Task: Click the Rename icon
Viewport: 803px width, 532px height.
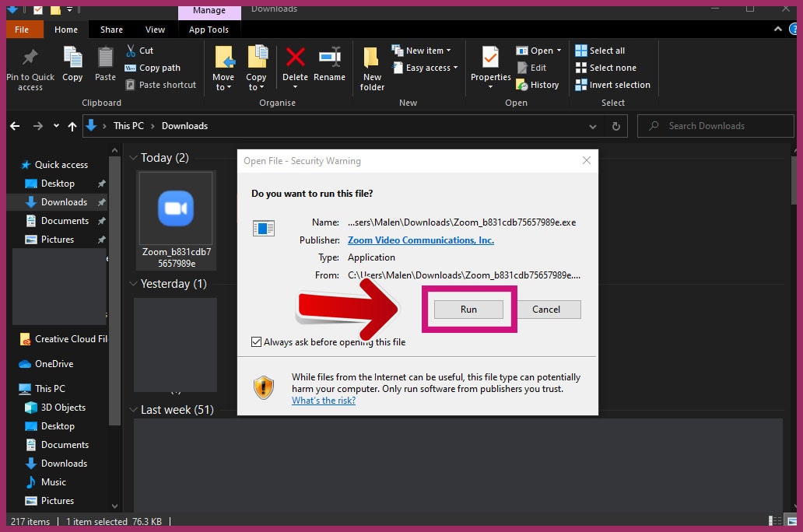Action: pyautogui.click(x=329, y=57)
